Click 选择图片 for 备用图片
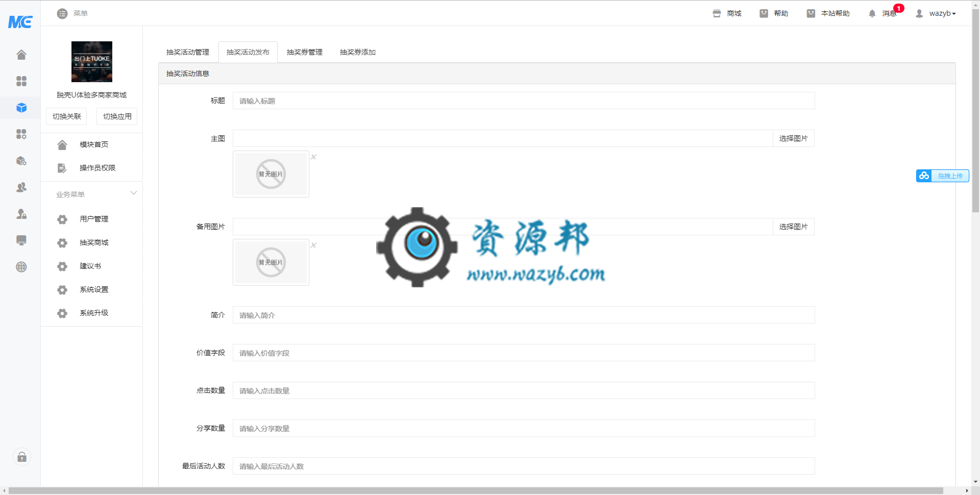980x495 pixels. 794,227
